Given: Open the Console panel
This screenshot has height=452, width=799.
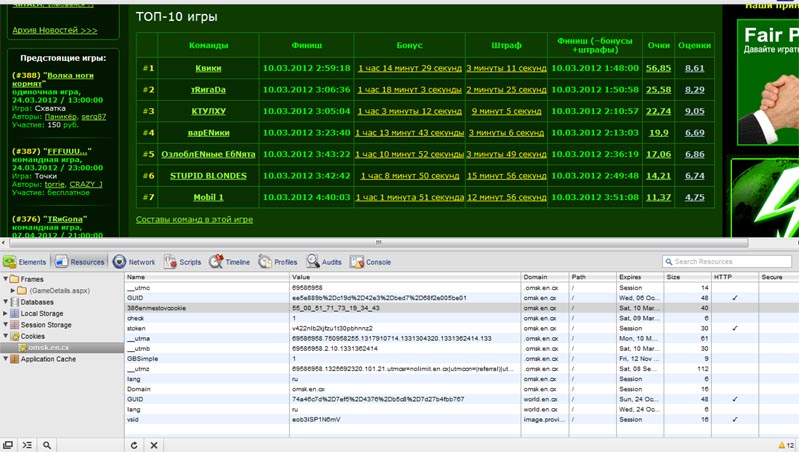Looking at the screenshot, I should coord(370,262).
